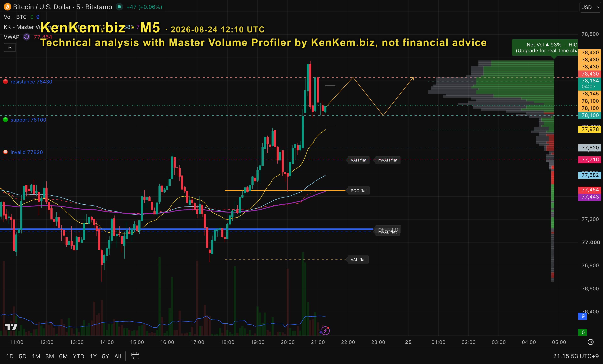This screenshot has height=364, width=603.
Task: Click the red 77,454 VWAP price label
Action: (590, 190)
